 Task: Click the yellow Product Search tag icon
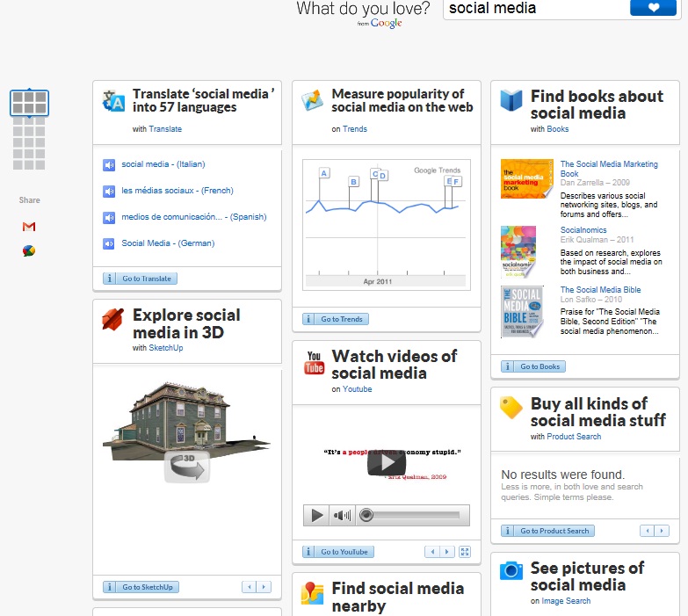point(511,408)
